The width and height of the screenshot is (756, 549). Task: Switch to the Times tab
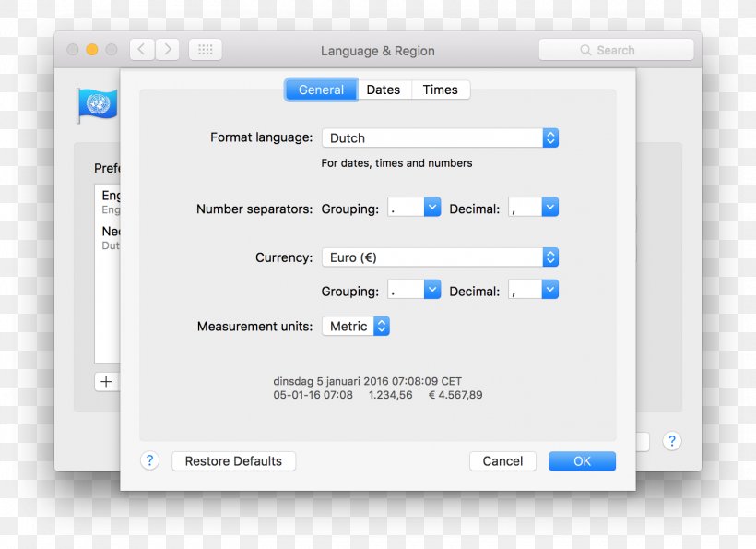[x=440, y=90]
